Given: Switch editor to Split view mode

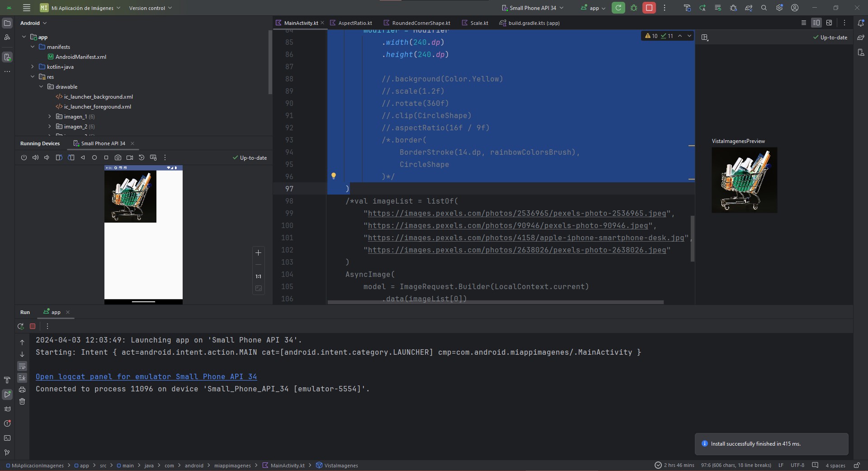Looking at the screenshot, I should pos(816,23).
